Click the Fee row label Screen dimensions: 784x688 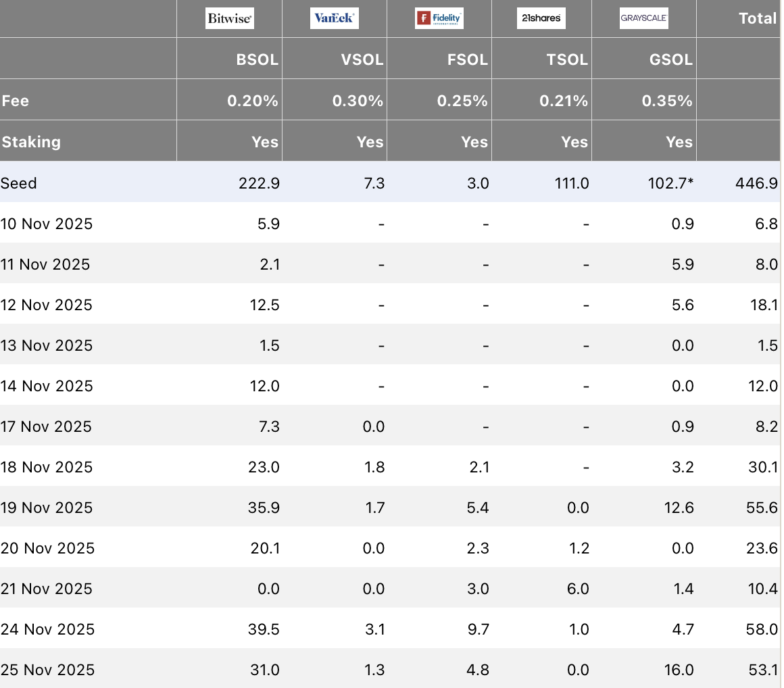pos(15,101)
